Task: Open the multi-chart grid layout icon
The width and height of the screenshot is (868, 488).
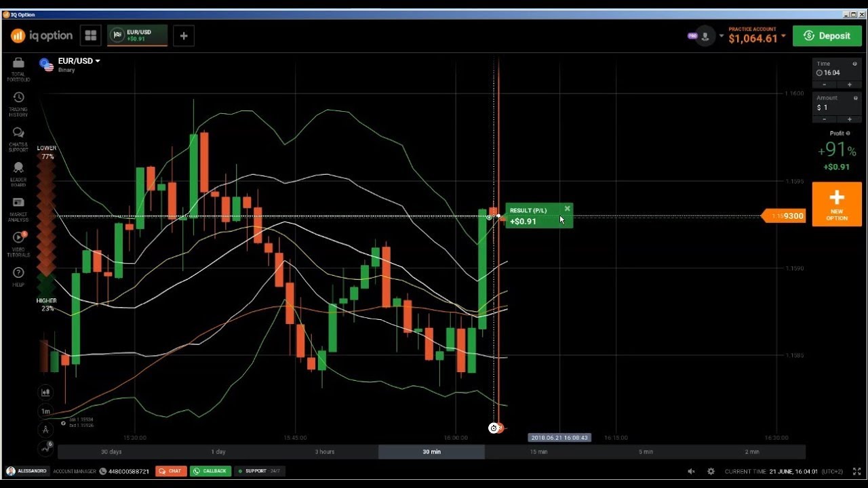Action: [90, 36]
